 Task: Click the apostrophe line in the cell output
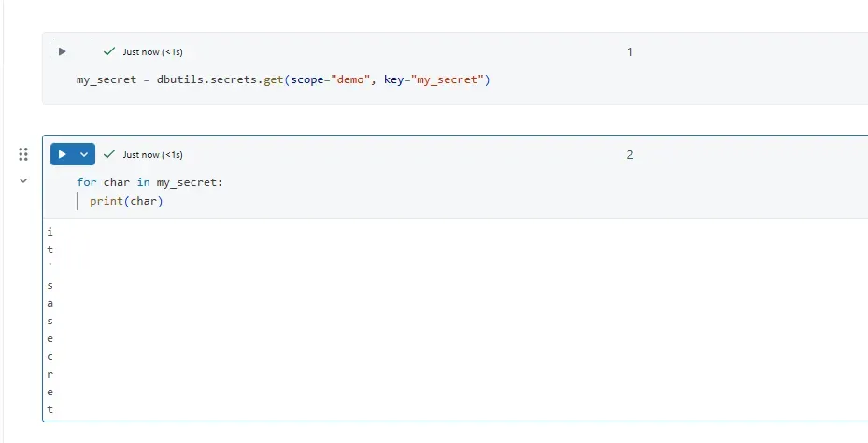(x=50, y=265)
